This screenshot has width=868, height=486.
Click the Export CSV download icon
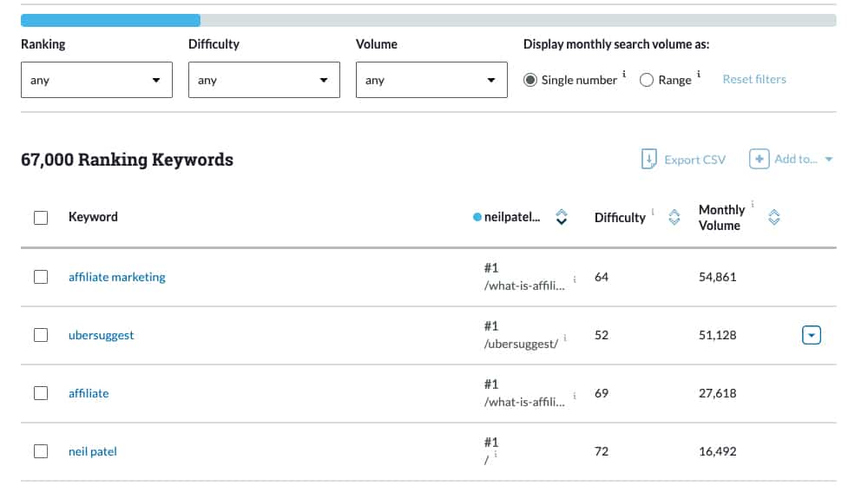pos(648,159)
